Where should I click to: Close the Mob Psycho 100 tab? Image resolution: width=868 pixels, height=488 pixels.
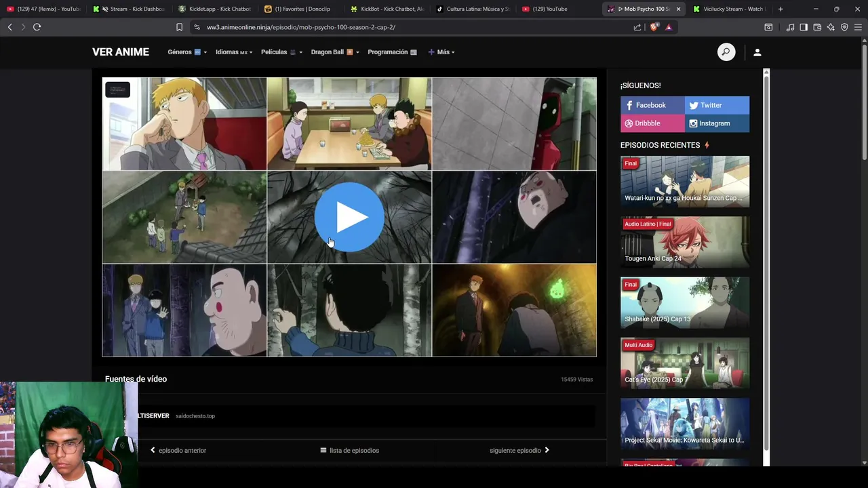pos(678,9)
